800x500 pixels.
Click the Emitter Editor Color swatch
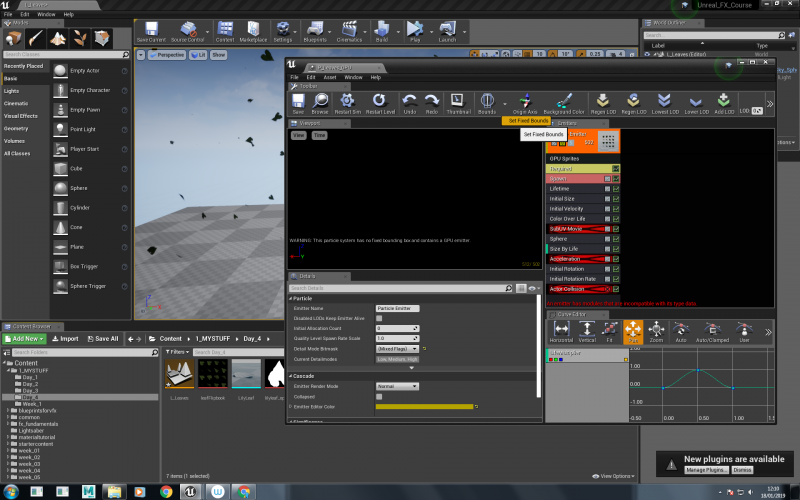click(x=424, y=407)
